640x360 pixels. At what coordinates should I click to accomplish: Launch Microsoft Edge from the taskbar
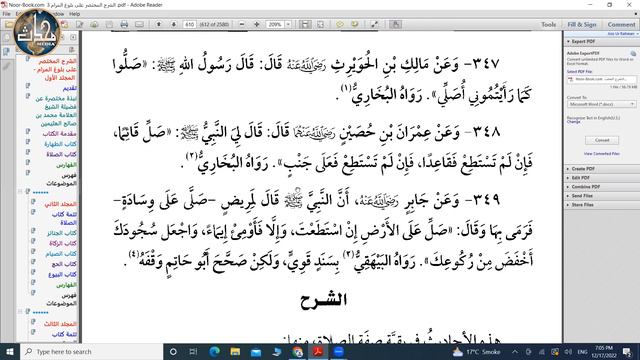pos(214,351)
